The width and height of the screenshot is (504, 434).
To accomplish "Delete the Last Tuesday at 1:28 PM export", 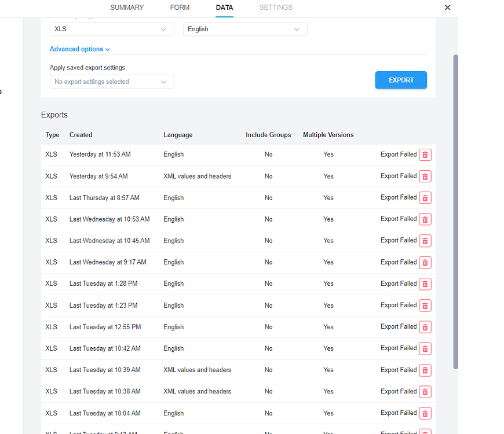I will pyautogui.click(x=425, y=284).
